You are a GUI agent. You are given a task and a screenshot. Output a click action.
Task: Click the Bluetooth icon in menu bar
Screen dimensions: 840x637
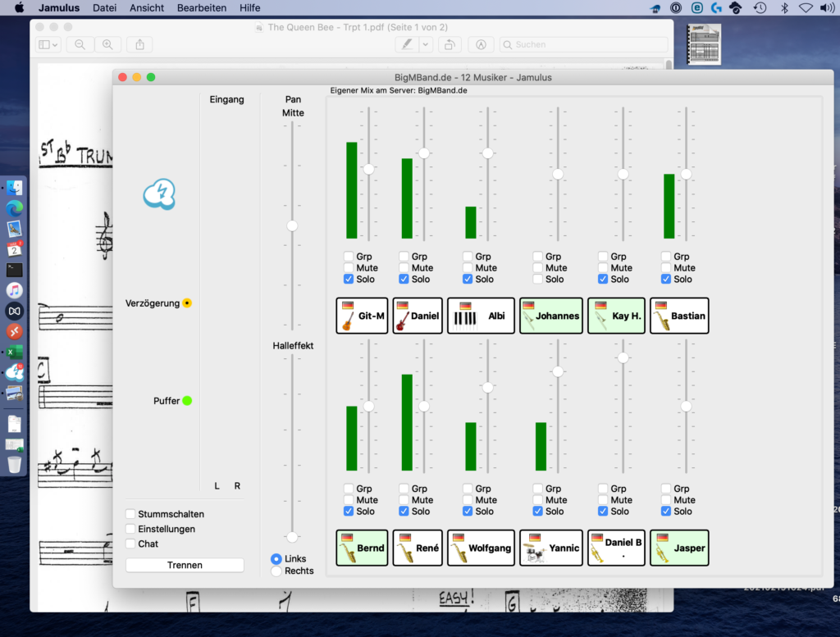tap(784, 8)
